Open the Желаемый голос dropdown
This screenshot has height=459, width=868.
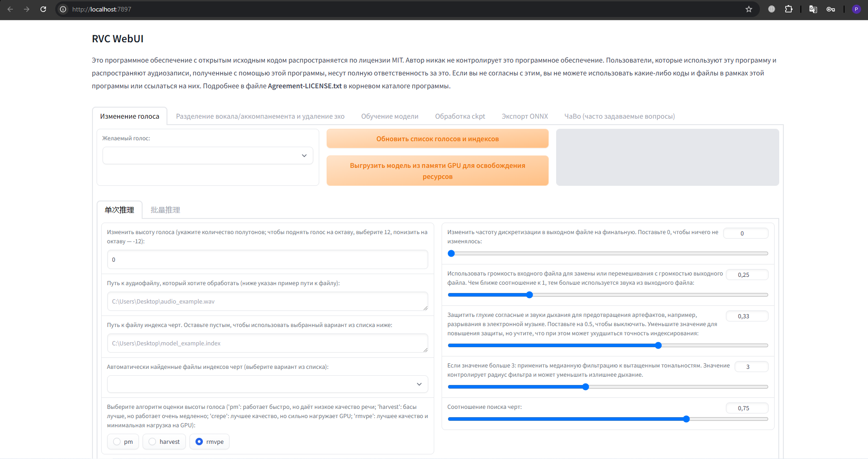tap(208, 155)
